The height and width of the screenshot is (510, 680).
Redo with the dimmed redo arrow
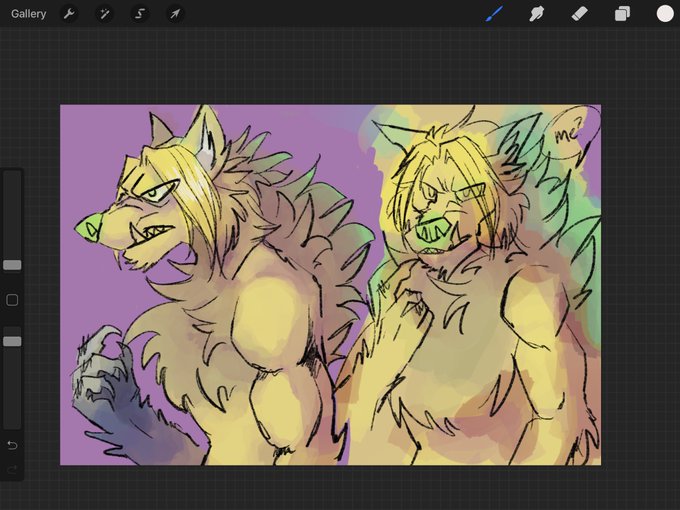[12, 468]
